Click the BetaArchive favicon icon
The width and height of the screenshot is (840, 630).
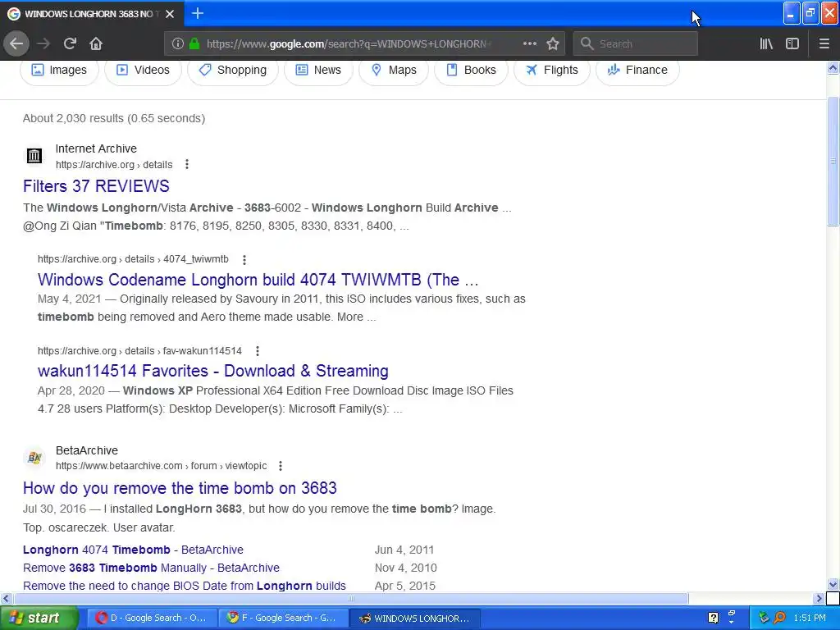click(34, 458)
